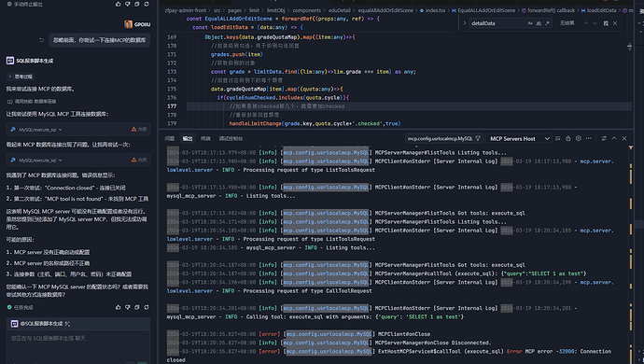This screenshot has height=364, width=644.
Task: Switch to the Terminal panel tab
Action: (205, 138)
